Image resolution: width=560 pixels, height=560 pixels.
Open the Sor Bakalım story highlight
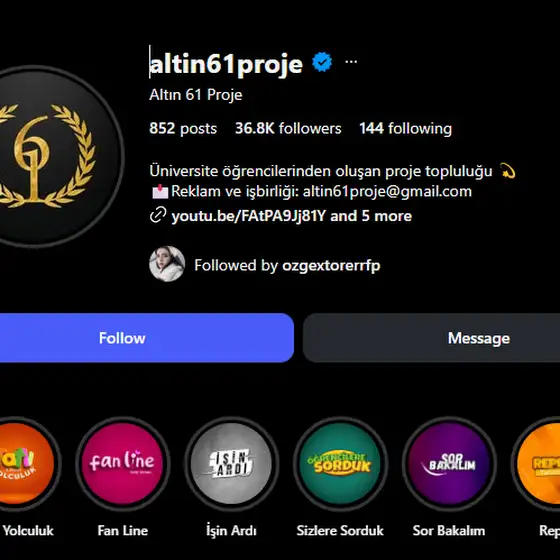(449, 463)
